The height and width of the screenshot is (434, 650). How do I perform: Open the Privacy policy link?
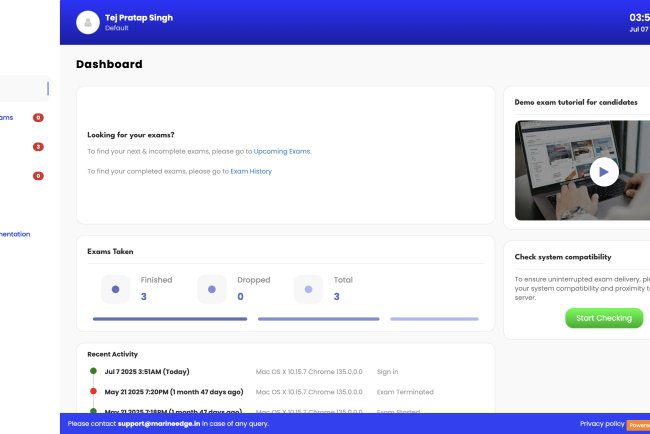coord(602,424)
